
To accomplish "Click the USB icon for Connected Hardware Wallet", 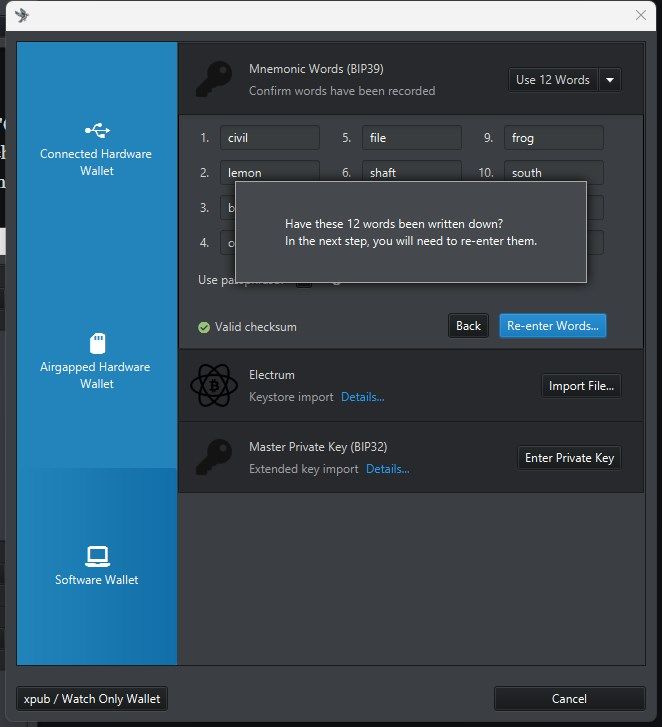I will pyautogui.click(x=97, y=131).
